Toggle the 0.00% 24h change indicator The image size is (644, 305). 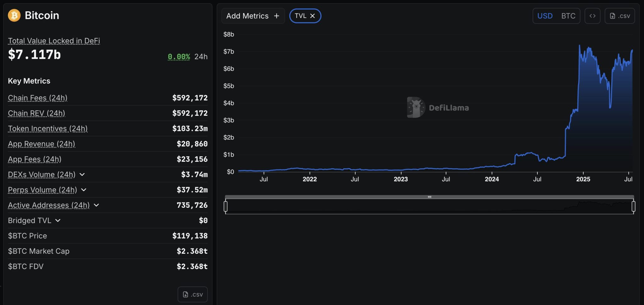click(179, 57)
